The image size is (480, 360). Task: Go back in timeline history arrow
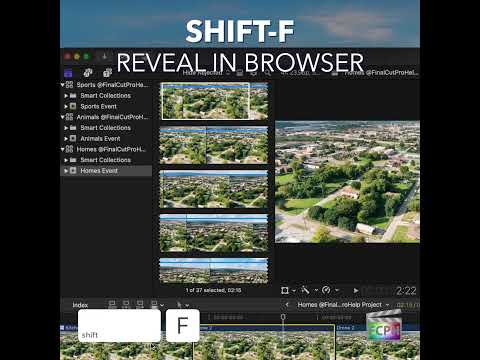(x=287, y=305)
